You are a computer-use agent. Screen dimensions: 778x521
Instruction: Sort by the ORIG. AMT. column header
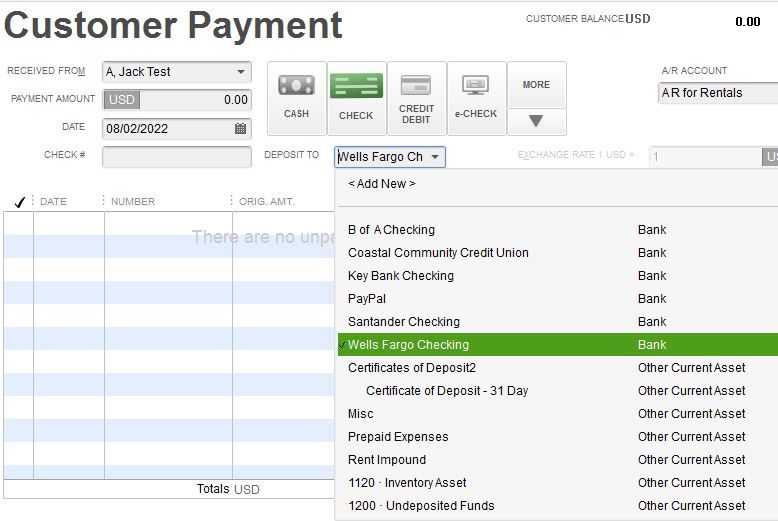[266, 201]
